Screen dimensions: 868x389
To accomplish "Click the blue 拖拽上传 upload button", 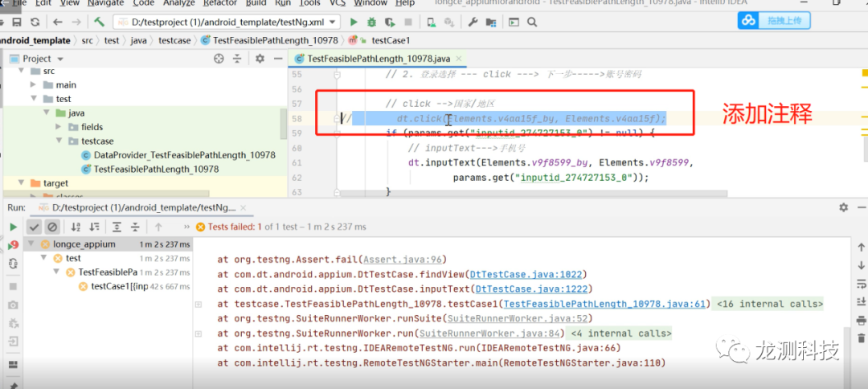I will (x=773, y=20).
